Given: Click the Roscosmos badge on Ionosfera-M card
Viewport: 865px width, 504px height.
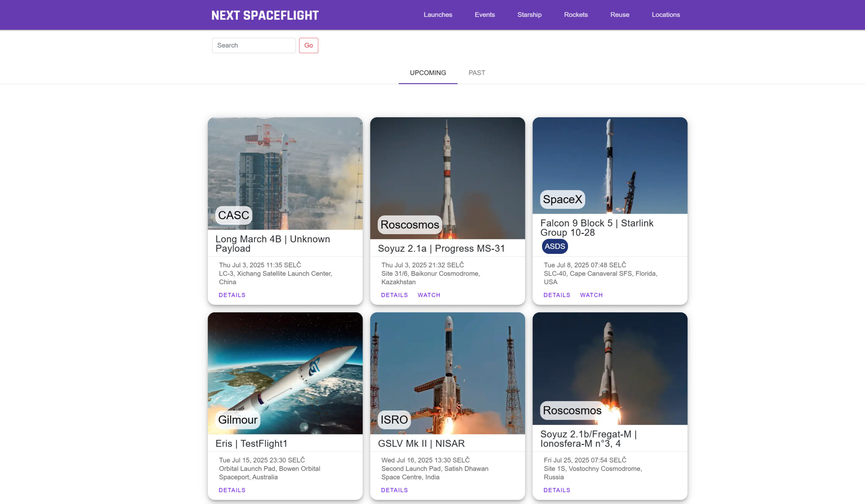Looking at the screenshot, I should pos(572,410).
